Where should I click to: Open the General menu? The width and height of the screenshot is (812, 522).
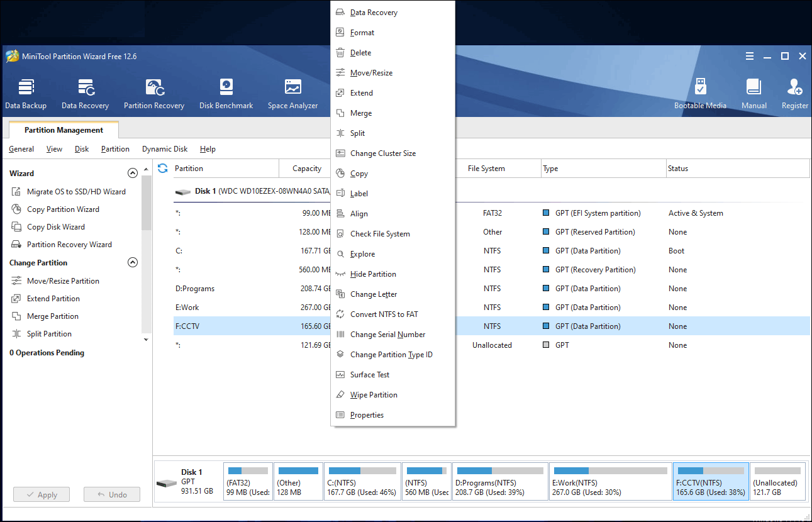(21, 149)
